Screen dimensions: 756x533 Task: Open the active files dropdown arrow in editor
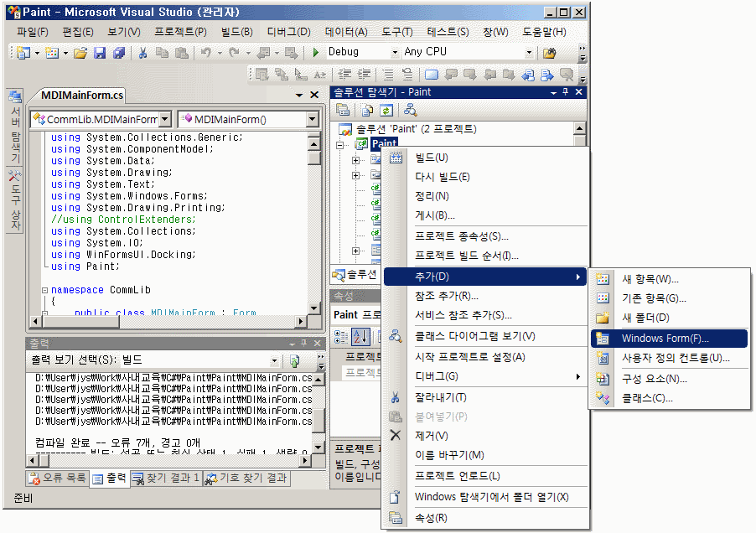(299, 95)
